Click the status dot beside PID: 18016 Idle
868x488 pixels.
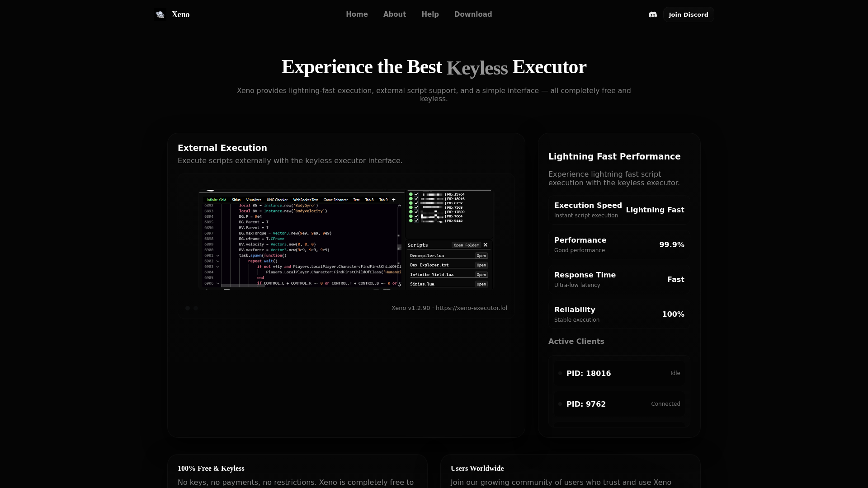pyautogui.click(x=560, y=373)
